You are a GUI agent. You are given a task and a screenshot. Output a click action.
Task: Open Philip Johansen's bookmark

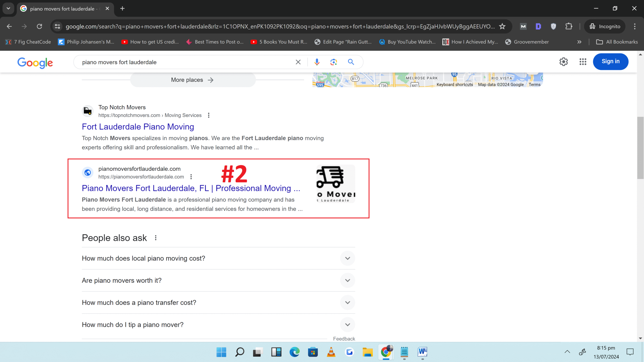[x=86, y=42]
